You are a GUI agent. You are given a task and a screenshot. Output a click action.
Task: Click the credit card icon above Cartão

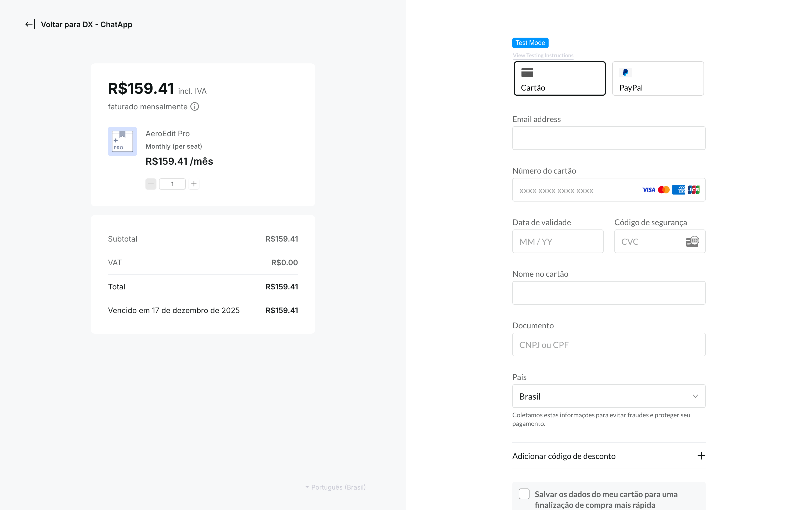coord(527,73)
